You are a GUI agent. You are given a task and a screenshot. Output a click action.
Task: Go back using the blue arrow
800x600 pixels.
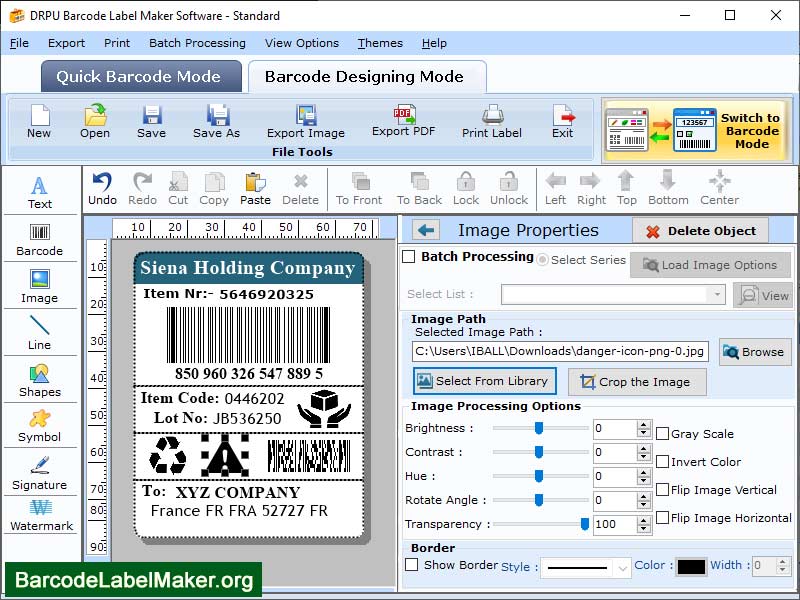pos(426,231)
